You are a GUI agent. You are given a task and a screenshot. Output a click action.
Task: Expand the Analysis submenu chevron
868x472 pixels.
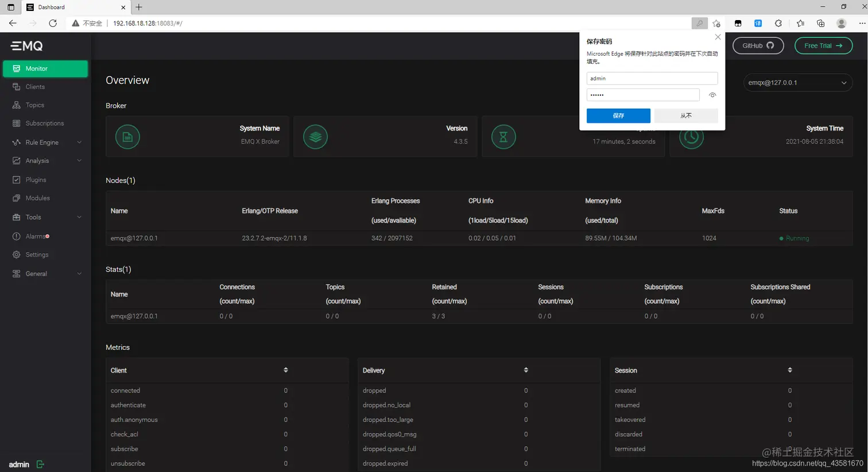click(x=79, y=161)
